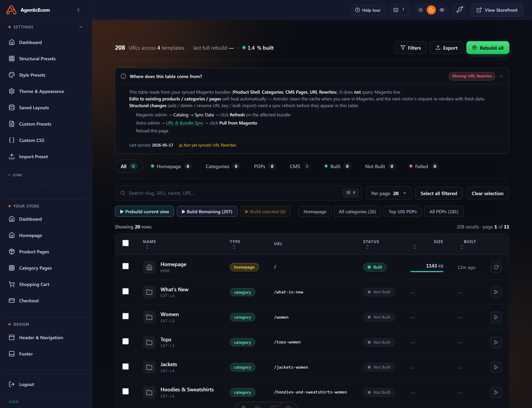The image size is (532, 408).
Task: Click Prebuild current view button
Action: (145, 211)
